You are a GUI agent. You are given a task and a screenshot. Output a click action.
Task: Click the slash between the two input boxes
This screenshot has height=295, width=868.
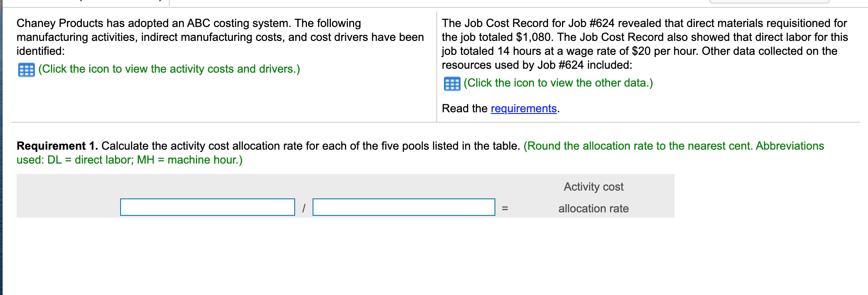click(x=304, y=208)
